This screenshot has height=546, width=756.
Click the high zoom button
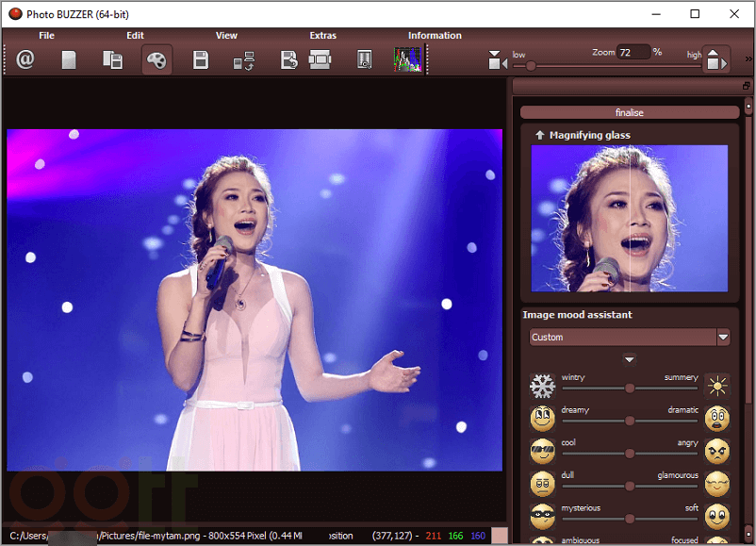(716, 59)
